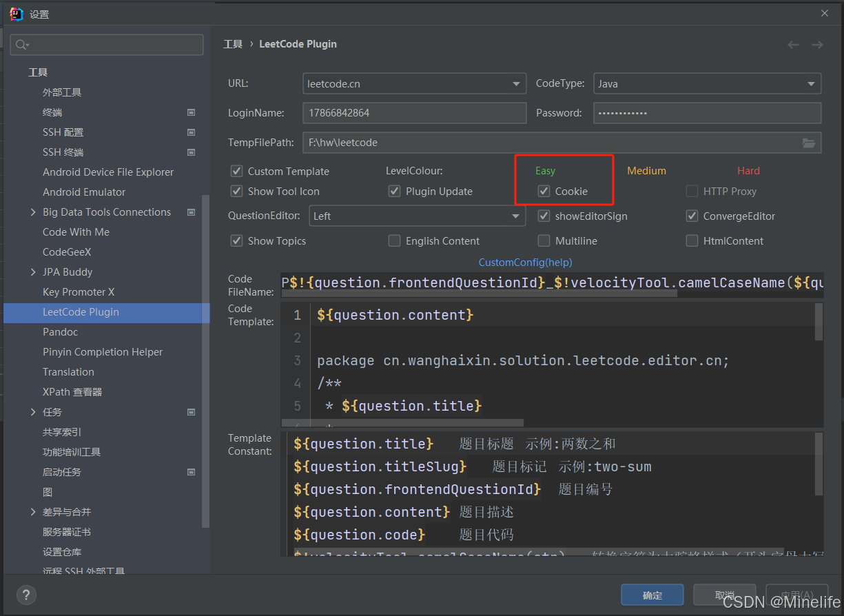
Task: Open the URL dropdown showing leetcode.cn
Action: (516, 83)
